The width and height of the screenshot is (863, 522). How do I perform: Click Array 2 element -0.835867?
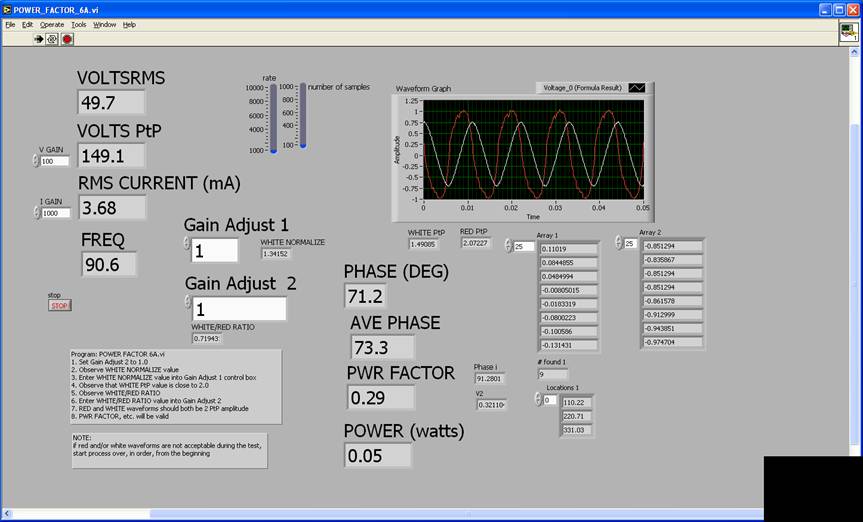[673, 259]
